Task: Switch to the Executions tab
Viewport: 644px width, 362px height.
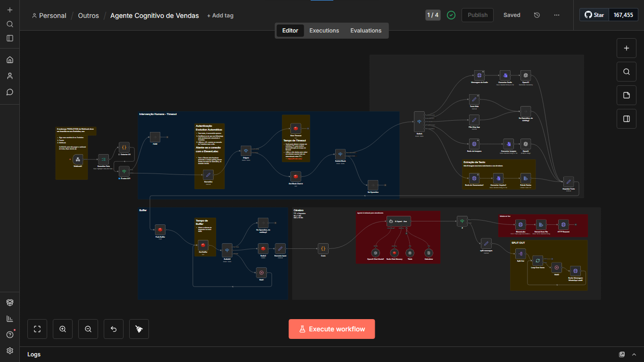Action: pyautogui.click(x=324, y=31)
